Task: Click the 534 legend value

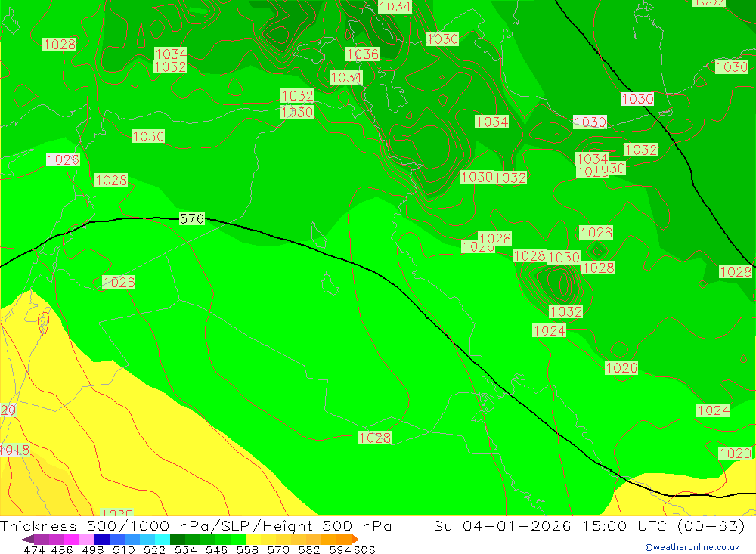Action: point(185,549)
